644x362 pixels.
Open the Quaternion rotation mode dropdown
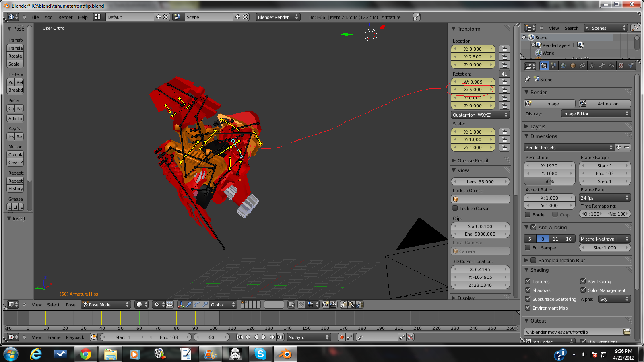480,115
